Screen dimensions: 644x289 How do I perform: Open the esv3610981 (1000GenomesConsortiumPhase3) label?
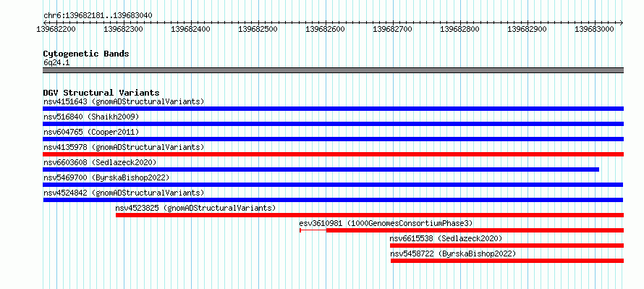pos(386,223)
